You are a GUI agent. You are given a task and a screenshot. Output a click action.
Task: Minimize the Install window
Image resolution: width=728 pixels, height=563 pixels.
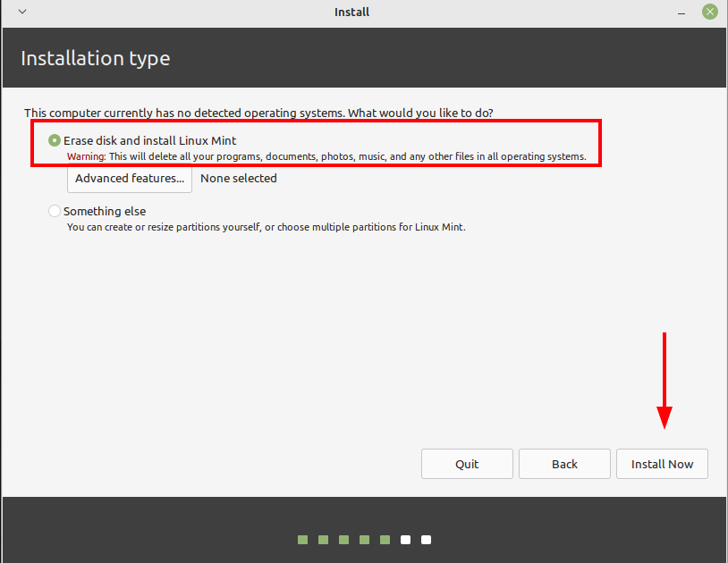(x=681, y=13)
